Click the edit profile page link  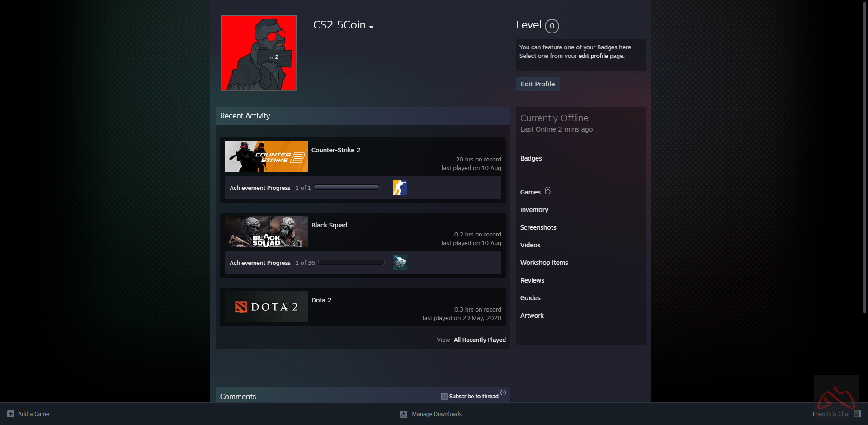[593, 56]
